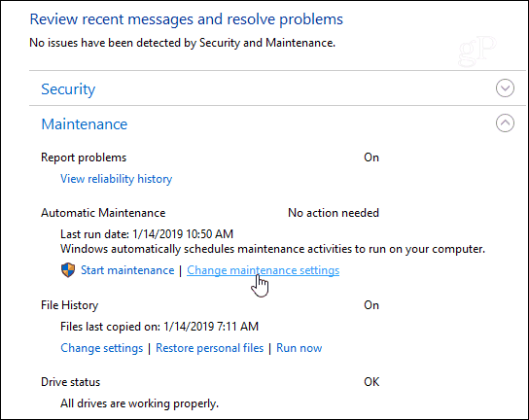Open File History Change settings link
Image resolution: width=529 pixels, height=420 pixels.
(101, 348)
